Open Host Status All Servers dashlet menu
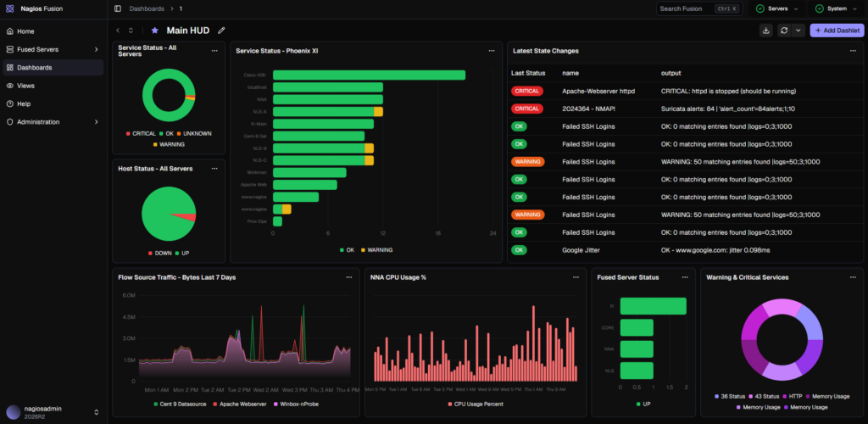Viewport: 868px width, 424px height. coord(214,168)
